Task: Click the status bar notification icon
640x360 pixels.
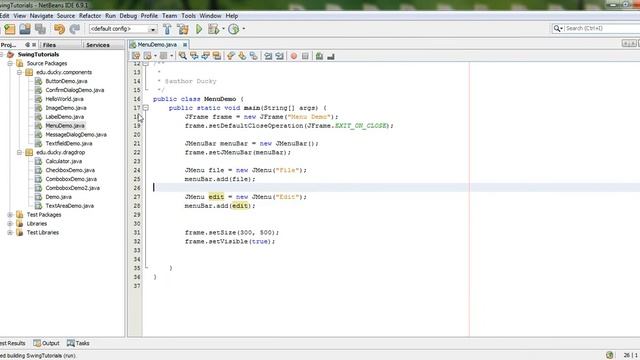Action: coord(609,355)
